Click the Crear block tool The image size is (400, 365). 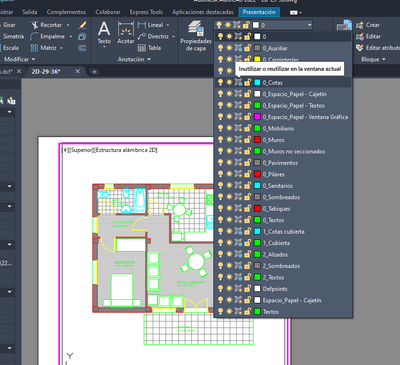[368, 25]
